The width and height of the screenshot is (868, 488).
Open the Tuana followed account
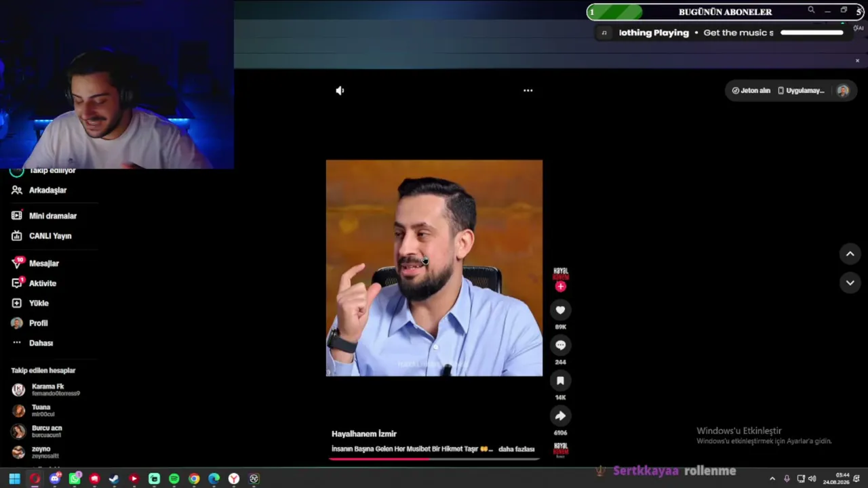(33, 411)
